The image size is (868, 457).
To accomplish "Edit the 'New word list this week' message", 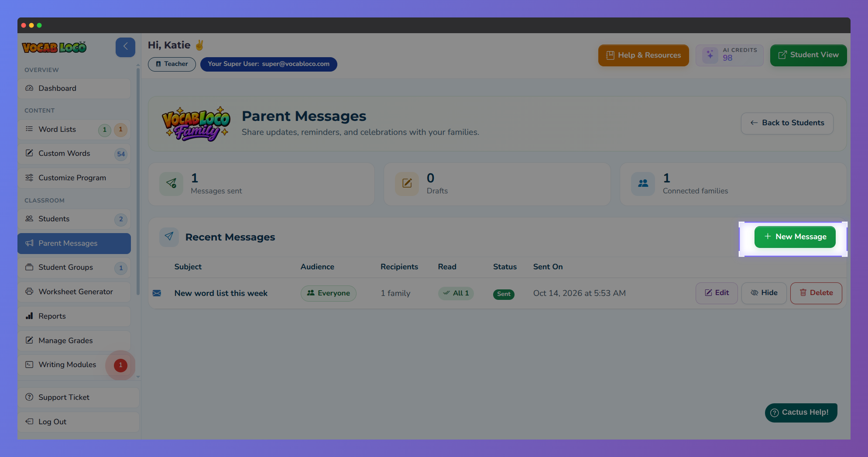I will point(717,293).
